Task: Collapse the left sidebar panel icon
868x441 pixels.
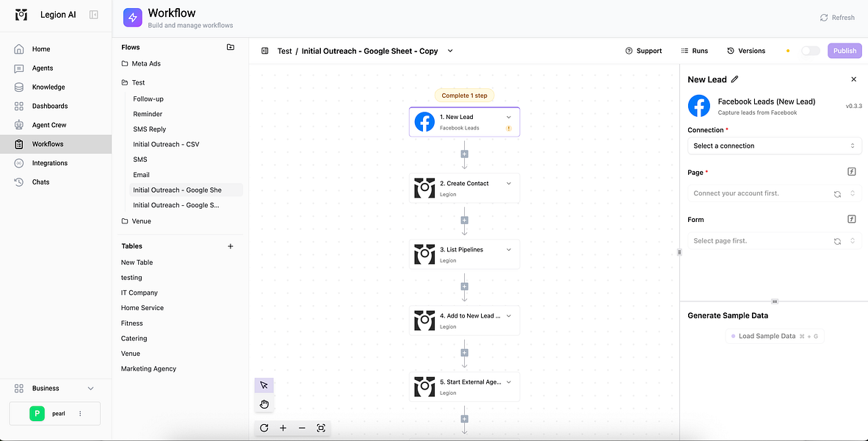Action: coord(93,15)
